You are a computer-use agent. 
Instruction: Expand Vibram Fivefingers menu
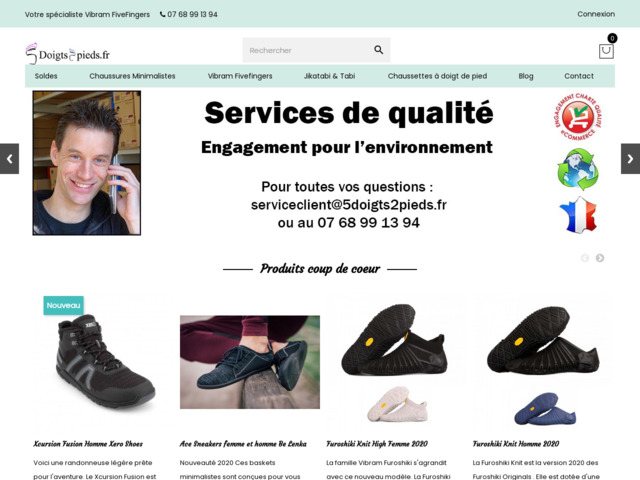click(x=239, y=76)
